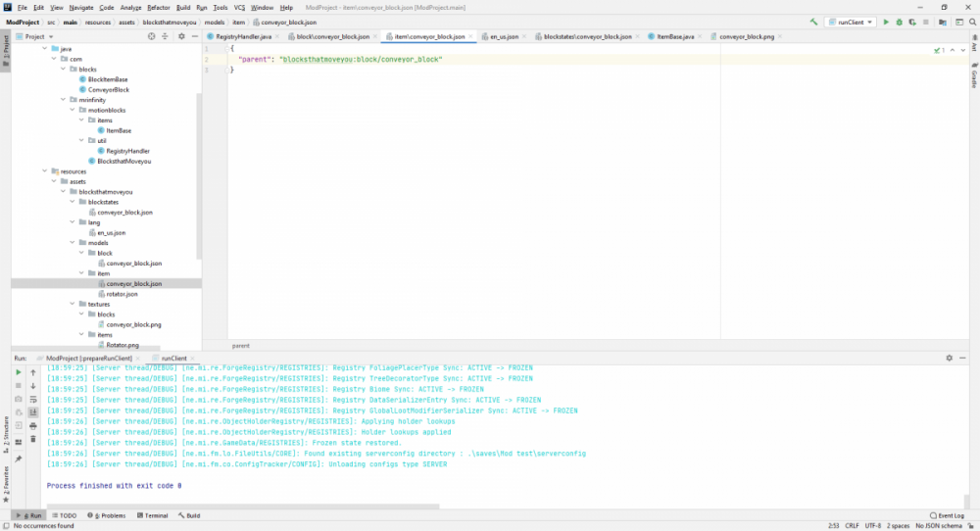Image resolution: width=980 pixels, height=531 pixels.
Task: Collapse the blockstates folder node
Action: 73,202
